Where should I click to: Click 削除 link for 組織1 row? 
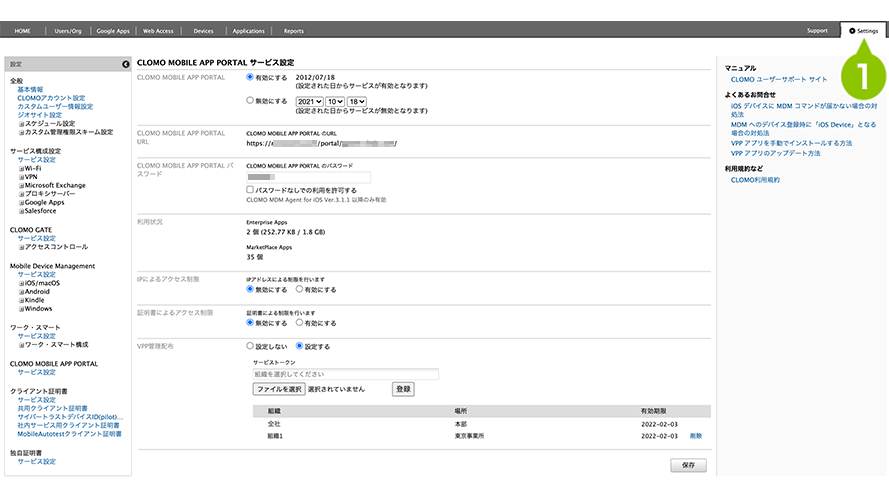tap(696, 436)
